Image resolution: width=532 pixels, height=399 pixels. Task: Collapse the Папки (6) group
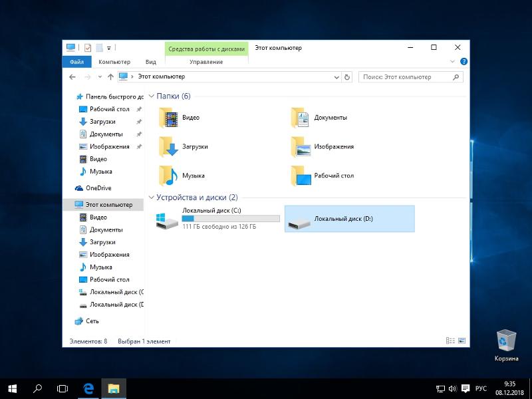tap(152, 96)
